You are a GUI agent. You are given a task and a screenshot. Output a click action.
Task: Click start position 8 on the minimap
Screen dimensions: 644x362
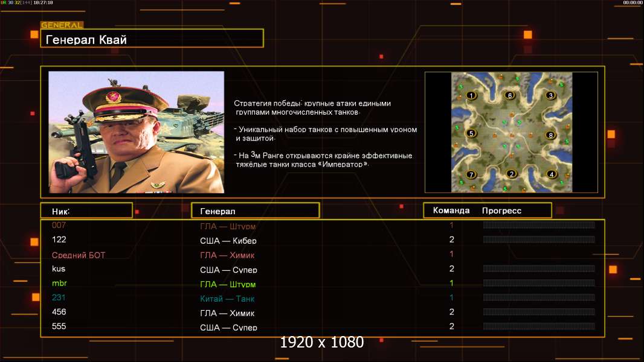[x=550, y=135]
